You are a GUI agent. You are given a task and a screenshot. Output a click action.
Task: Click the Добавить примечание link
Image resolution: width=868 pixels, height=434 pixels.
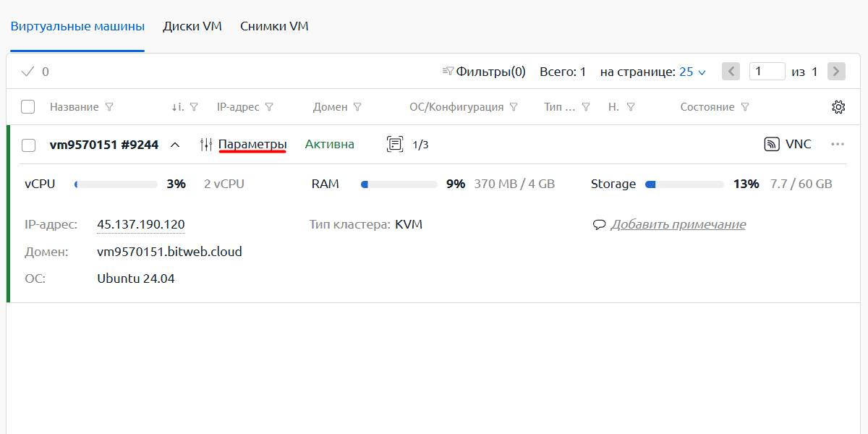coord(677,224)
